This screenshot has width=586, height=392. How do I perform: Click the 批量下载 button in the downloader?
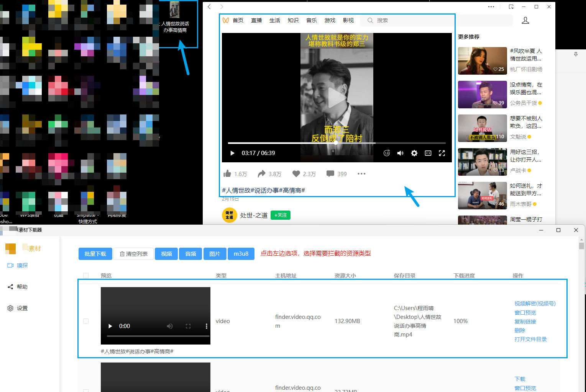95,254
